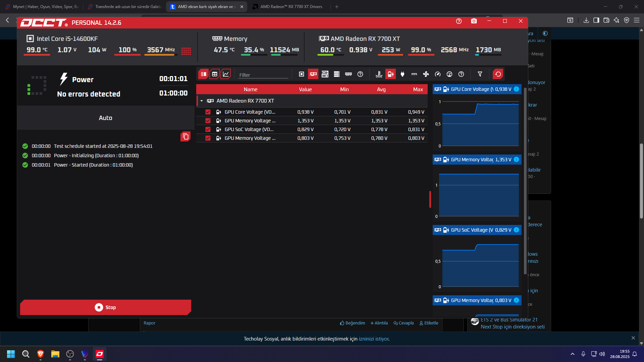Switch OCCT to graph-only view
This screenshot has height=362, width=644.
coord(226,74)
